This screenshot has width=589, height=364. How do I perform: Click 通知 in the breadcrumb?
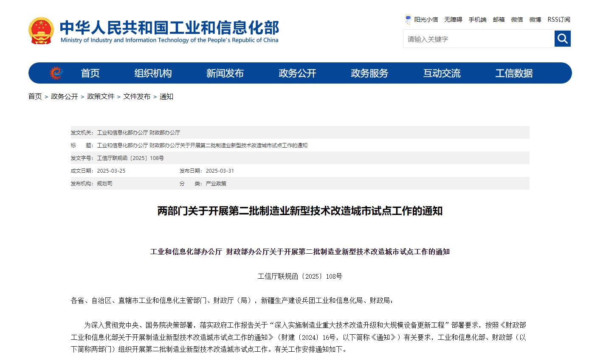coord(166,97)
